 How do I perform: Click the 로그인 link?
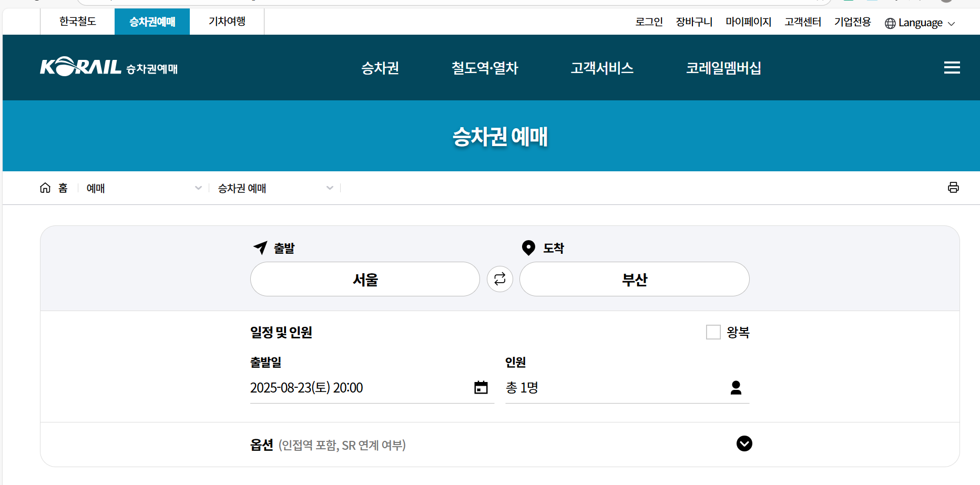[x=649, y=22]
